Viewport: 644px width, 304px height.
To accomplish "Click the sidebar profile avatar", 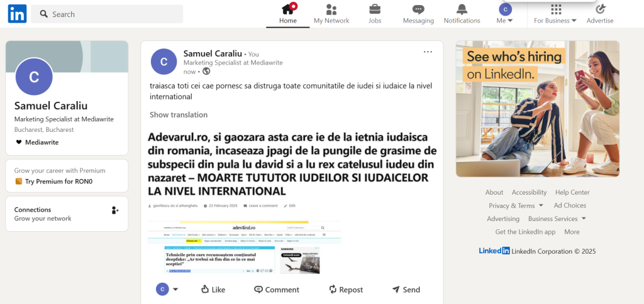I will 34,77.
